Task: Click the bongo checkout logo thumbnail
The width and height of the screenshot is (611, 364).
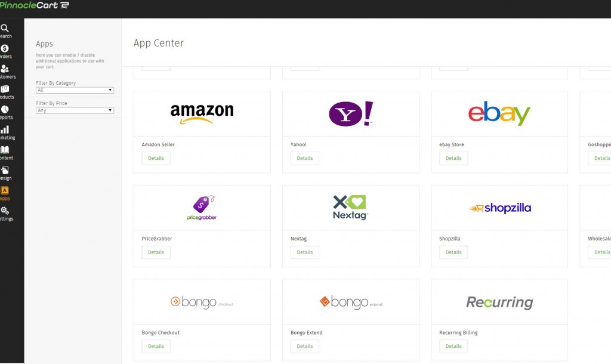Action: coord(202,302)
